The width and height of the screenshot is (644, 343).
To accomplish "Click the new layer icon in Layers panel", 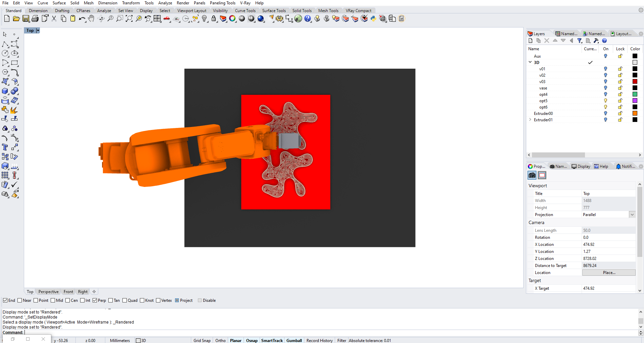I will click(530, 41).
